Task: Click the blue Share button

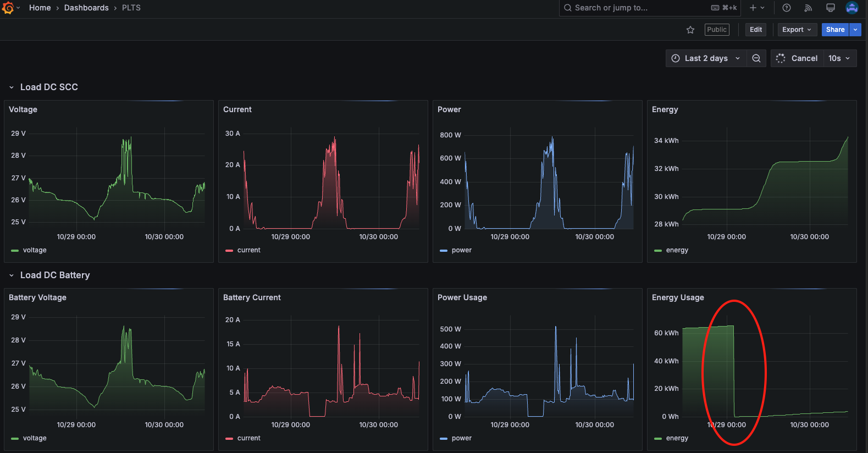Action: point(834,30)
